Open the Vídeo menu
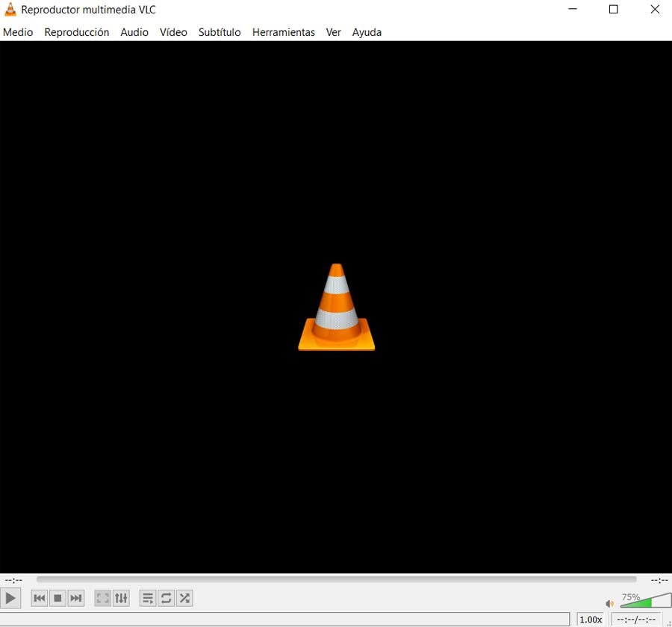 click(173, 32)
